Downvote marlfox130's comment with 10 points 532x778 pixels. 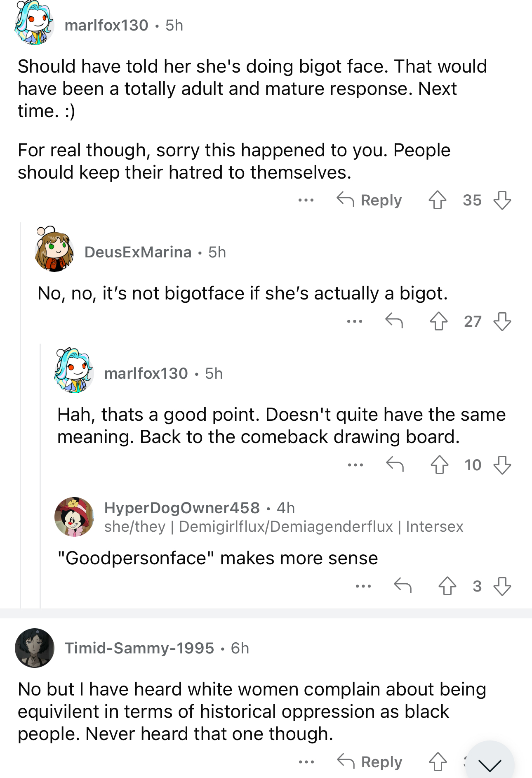coord(502,465)
